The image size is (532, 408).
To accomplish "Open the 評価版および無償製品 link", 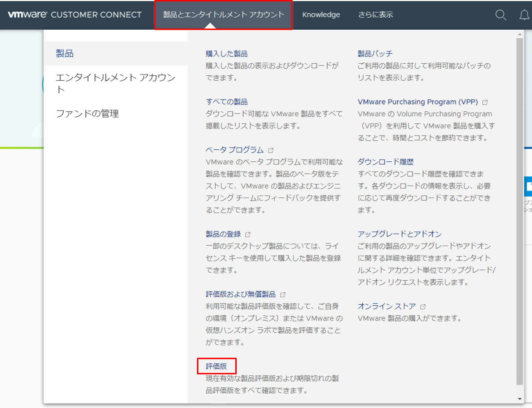I will click(x=241, y=294).
